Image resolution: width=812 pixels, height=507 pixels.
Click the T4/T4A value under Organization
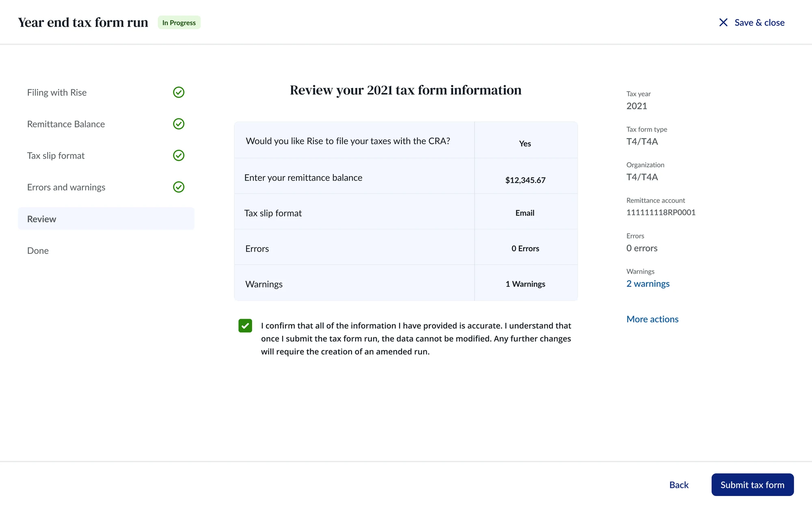coord(642,177)
